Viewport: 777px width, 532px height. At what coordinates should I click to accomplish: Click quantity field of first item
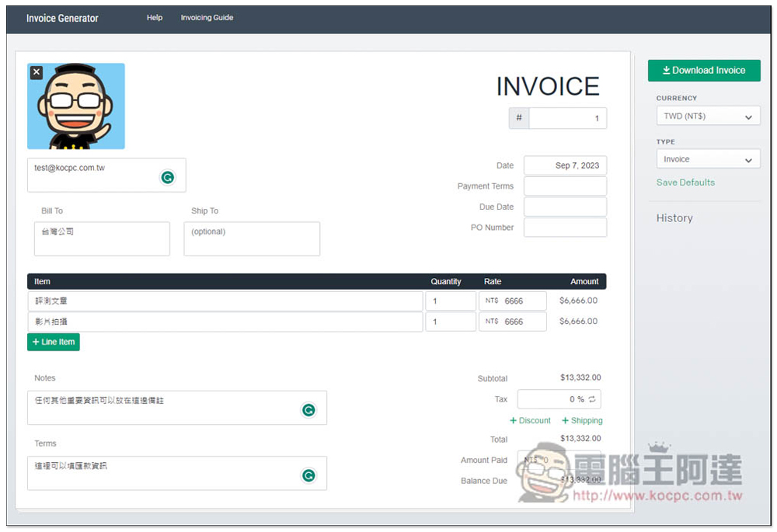451,301
